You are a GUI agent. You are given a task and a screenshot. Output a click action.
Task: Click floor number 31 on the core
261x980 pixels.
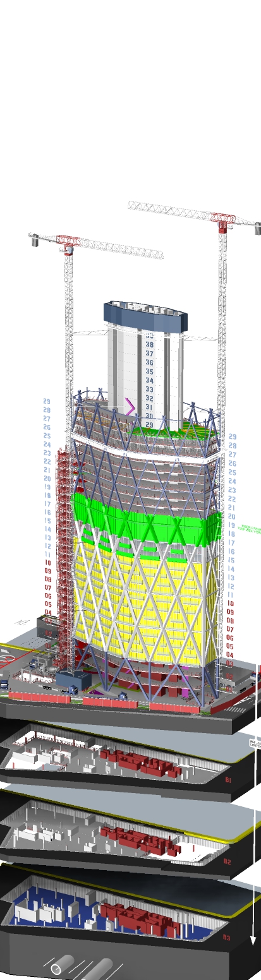pyautogui.click(x=150, y=407)
